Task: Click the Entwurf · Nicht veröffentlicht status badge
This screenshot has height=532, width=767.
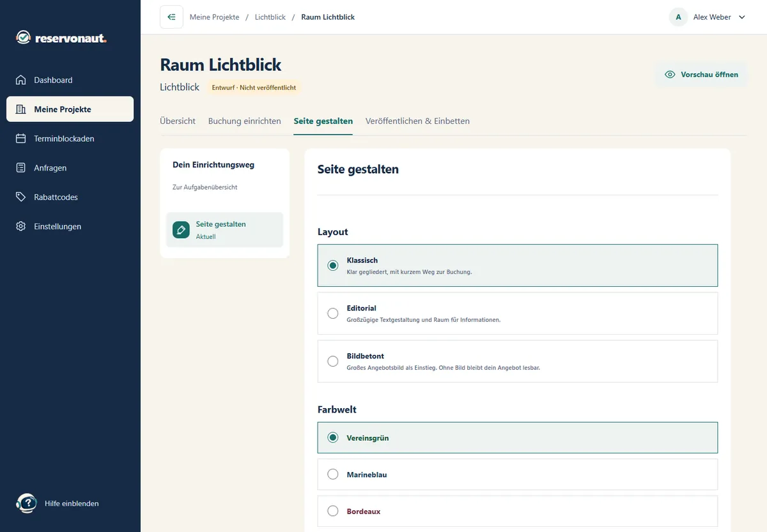Action: 254,87
